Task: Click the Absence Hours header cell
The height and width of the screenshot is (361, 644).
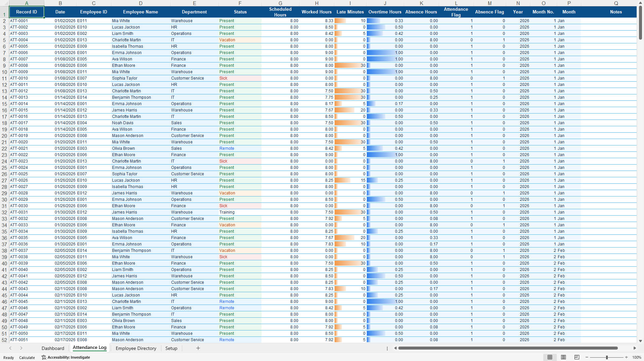Action: coord(421,12)
